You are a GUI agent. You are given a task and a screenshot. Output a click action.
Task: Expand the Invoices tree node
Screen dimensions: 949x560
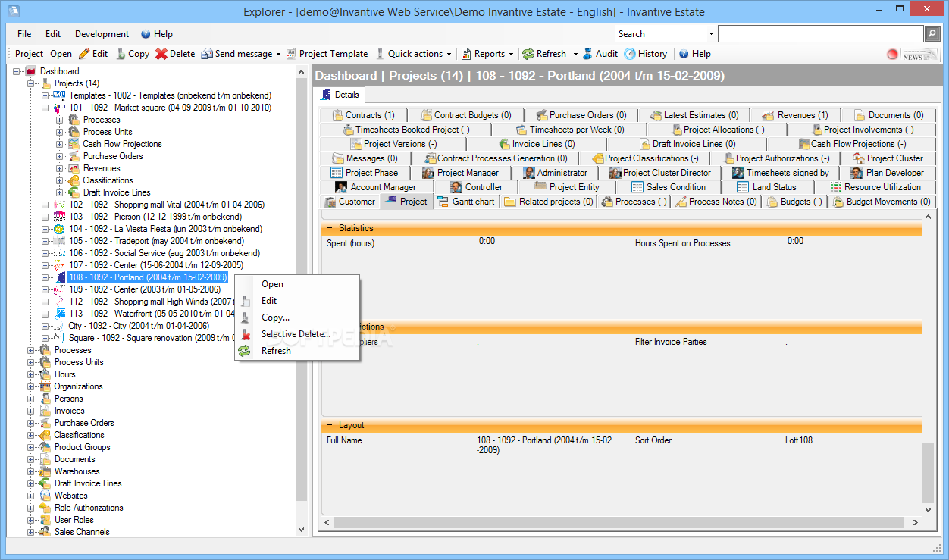coord(31,411)
